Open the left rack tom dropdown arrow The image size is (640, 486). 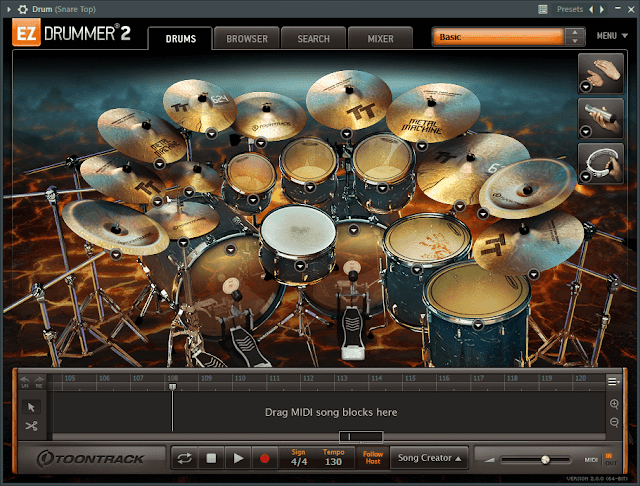pyautogui.click(x=253, y=200)
